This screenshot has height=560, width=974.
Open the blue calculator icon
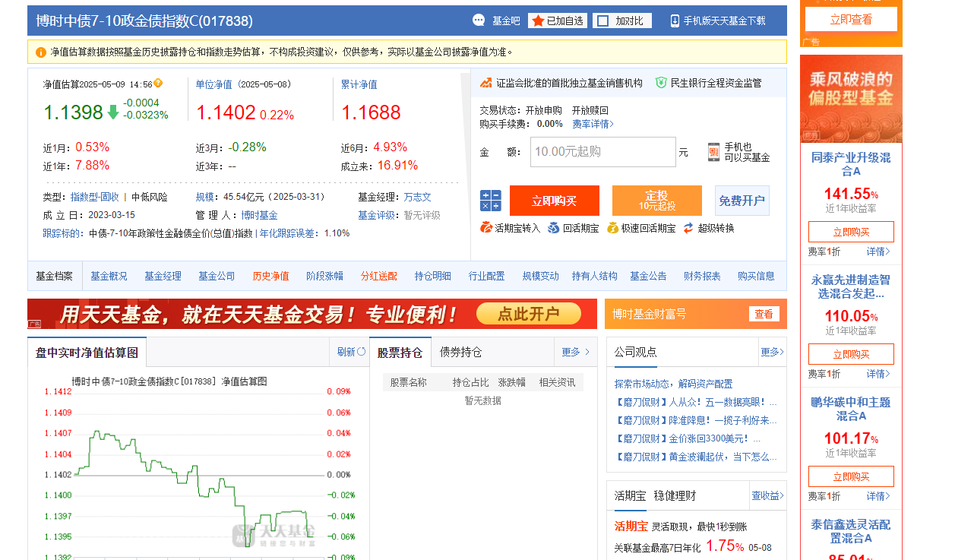[x=490, y=201]
